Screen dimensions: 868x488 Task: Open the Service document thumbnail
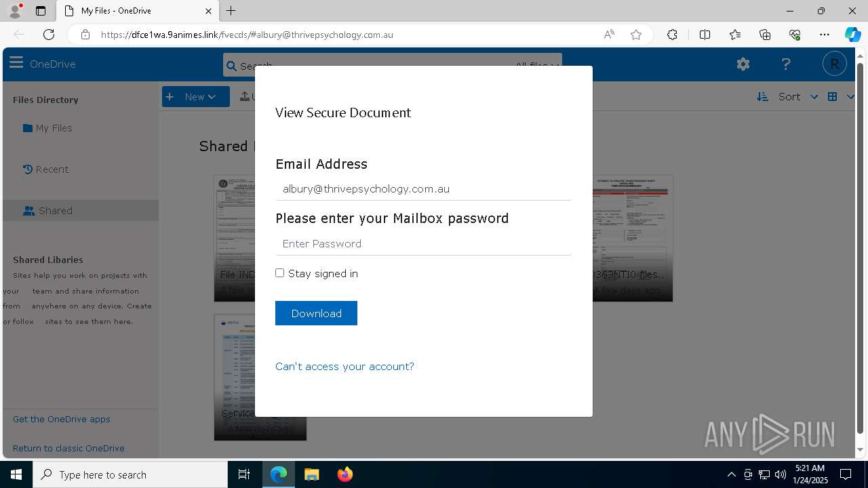coord(260,377)
